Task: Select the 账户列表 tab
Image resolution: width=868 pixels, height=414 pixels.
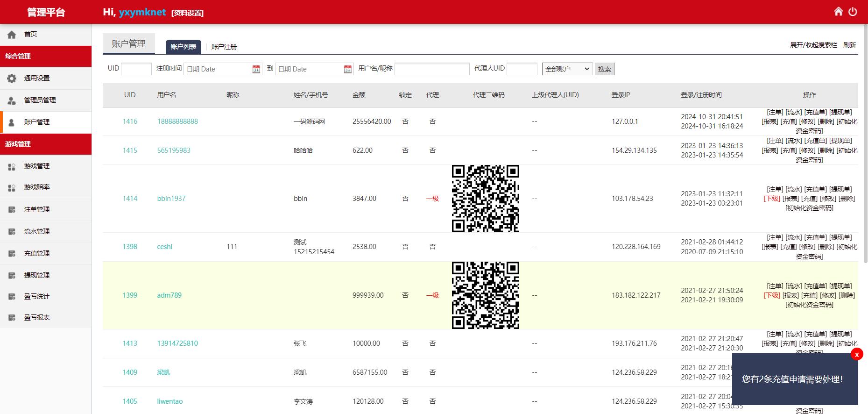Action: click(x=183, y=47)
